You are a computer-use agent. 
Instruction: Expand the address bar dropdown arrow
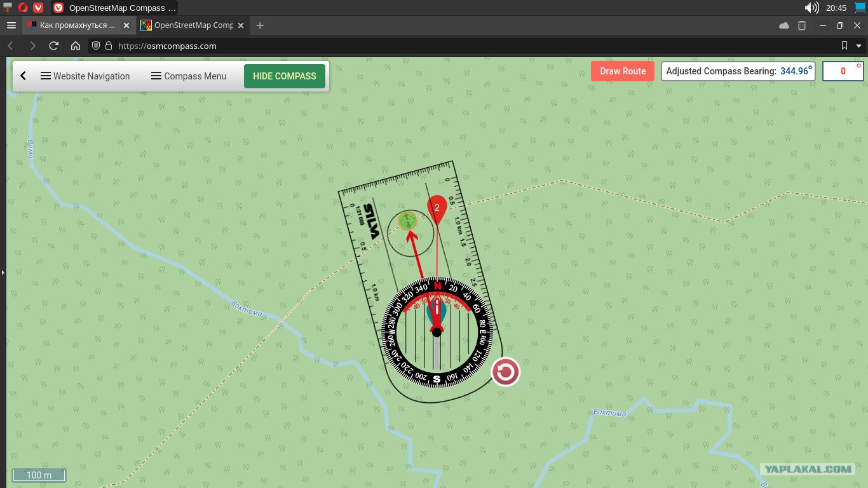click(x=860, y=46)
